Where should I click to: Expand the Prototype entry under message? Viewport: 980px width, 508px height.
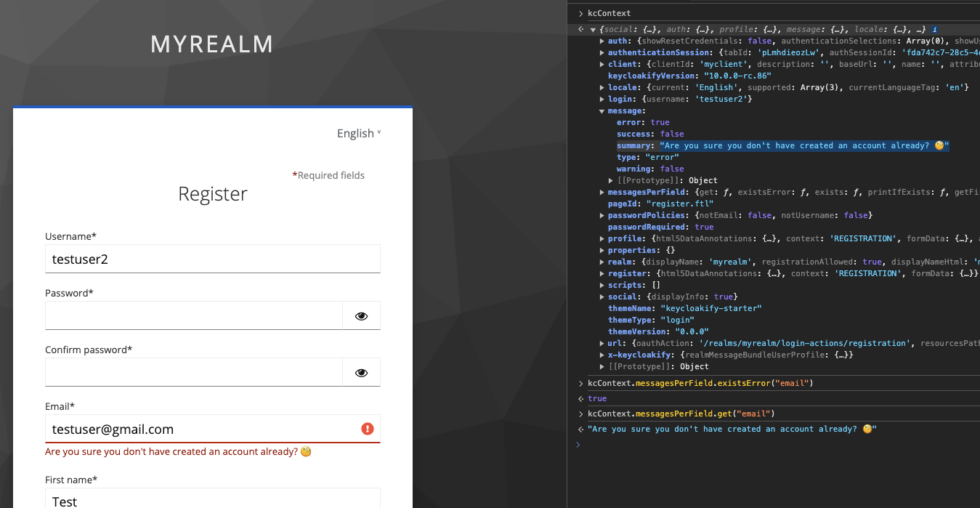(611, 181)
